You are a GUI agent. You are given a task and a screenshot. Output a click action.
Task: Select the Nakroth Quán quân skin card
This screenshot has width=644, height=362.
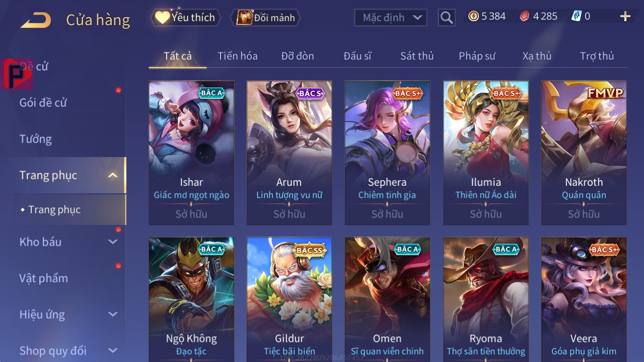click(x=584, y=153)
